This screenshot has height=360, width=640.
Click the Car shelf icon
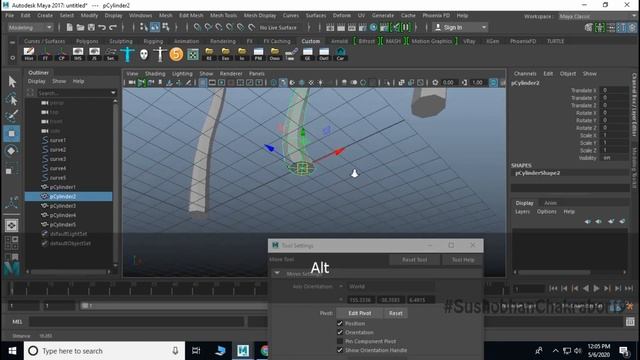[340, 54]
